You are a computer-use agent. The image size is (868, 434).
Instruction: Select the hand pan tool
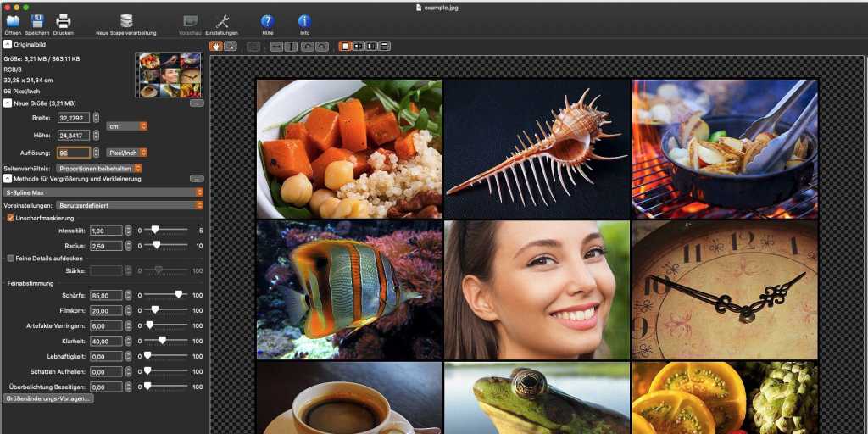point(216,47)
